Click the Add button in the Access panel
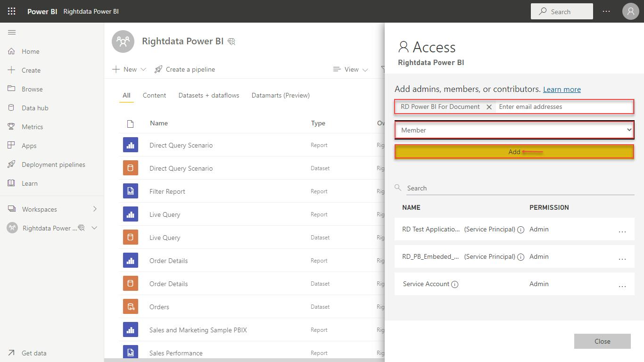The height and width of the screenshot is (362, 644). [x=514, y=152]
